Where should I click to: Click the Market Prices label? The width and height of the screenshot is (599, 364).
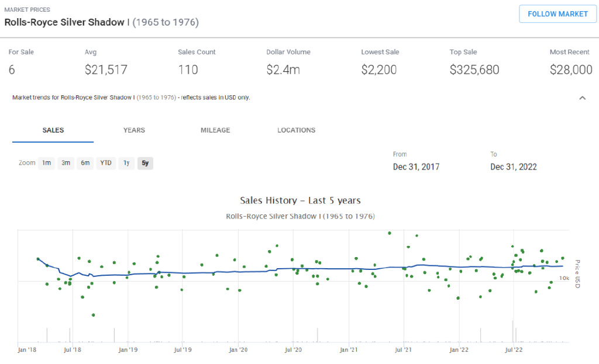coord(27,9)
